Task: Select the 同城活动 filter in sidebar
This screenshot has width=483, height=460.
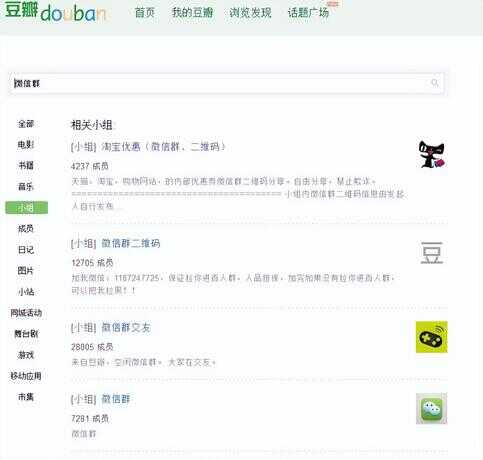Action: (26, 313)
